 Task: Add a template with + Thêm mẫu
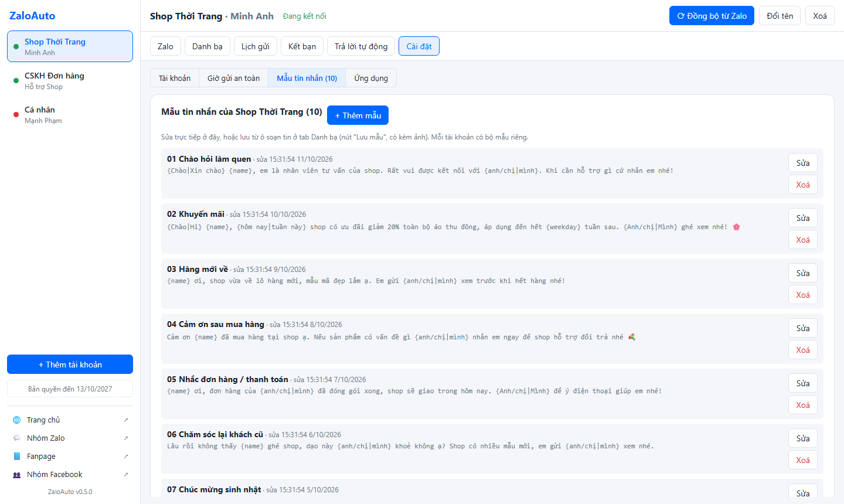coord(358,115)
